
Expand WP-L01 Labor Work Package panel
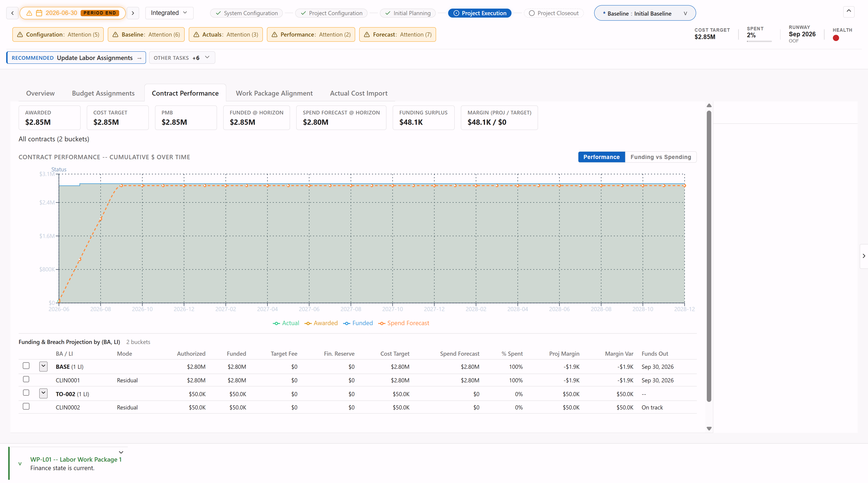121,452
